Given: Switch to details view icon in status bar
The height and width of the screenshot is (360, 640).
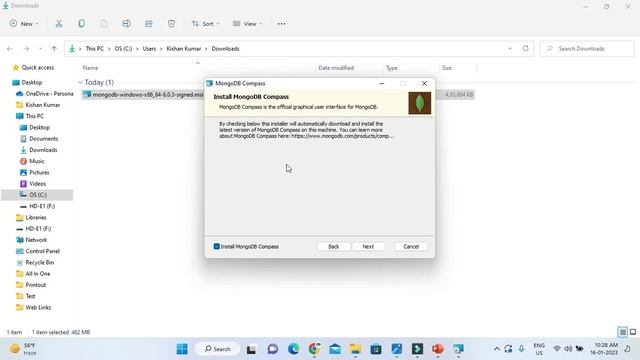Looking at the screenshot, I should click(x=622, y=332).
